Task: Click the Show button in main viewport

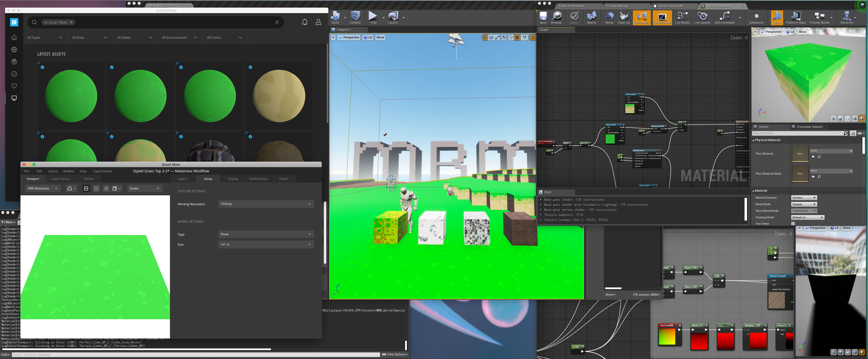Action: (380, 37)
